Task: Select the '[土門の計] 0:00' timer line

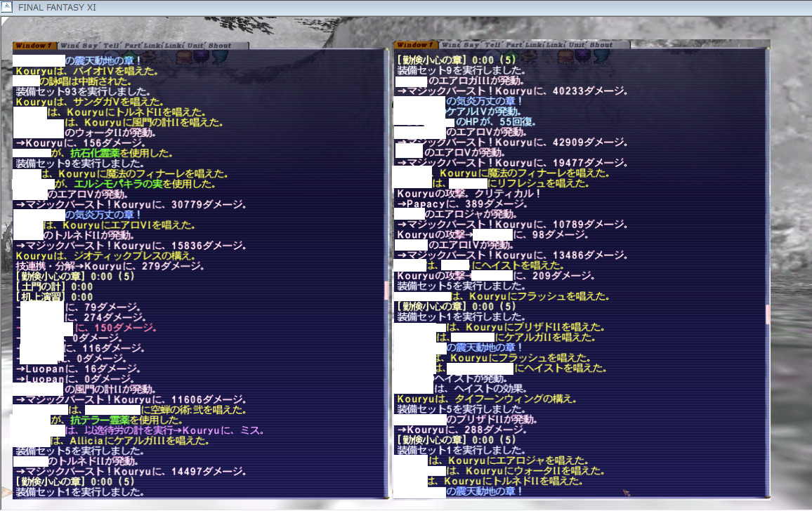Action: [54, 287]
